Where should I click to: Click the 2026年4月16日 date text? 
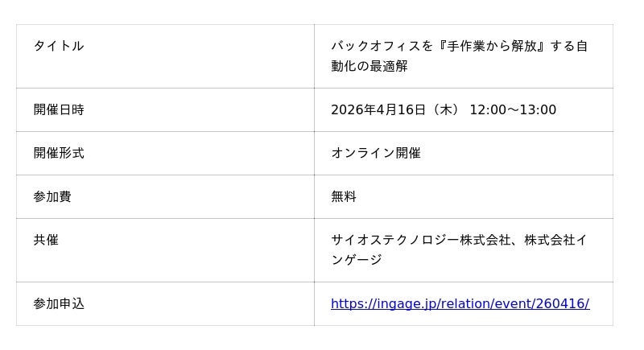tap(378, 109)
